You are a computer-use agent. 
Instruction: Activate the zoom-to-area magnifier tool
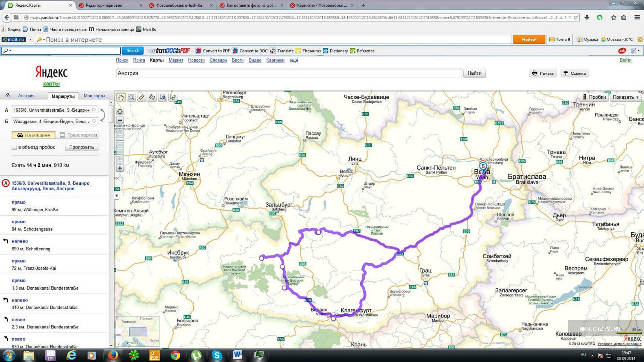click(131, 97)
